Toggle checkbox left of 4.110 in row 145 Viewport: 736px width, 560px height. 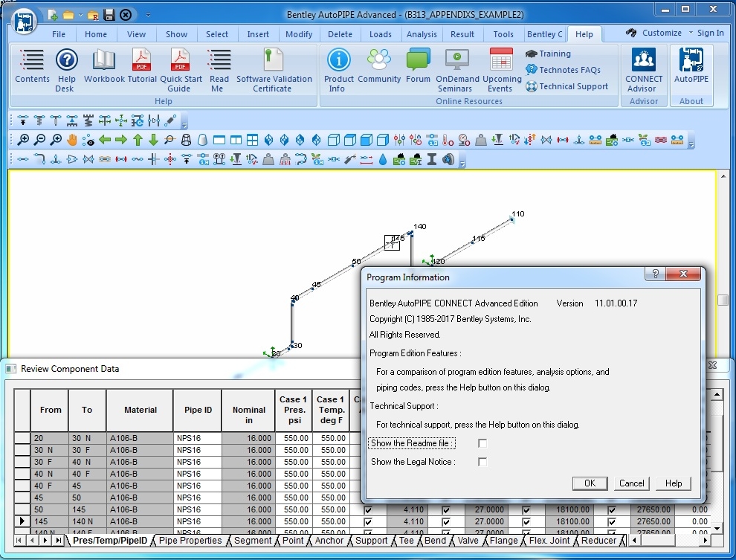(368, 521)
